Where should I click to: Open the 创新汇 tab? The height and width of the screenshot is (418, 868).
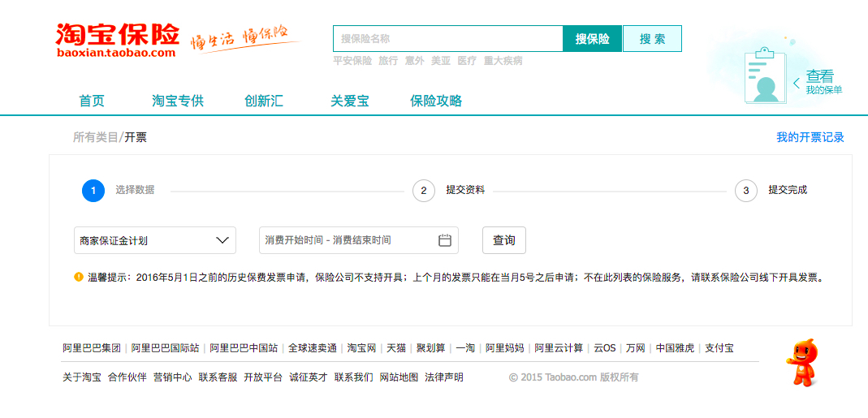tap(264, 101)
